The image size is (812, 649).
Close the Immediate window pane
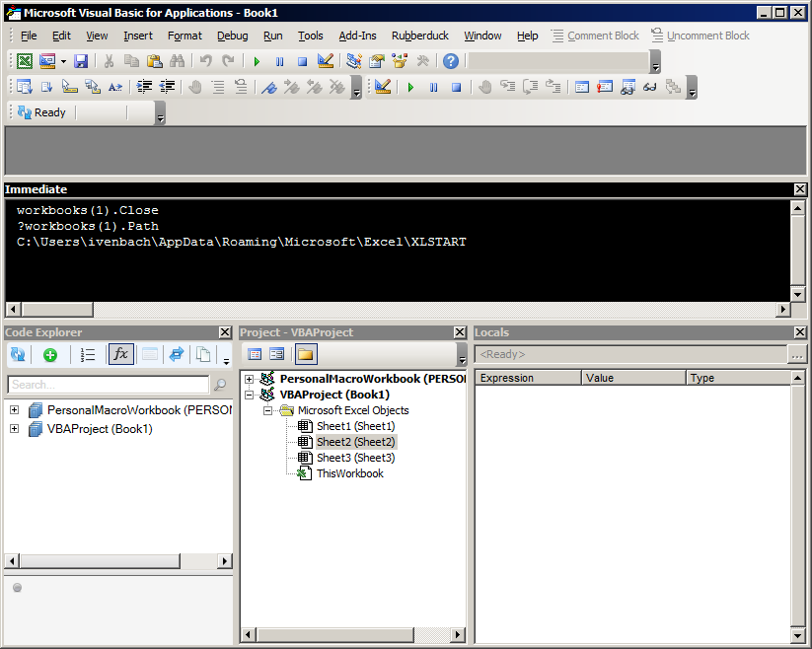pyautogui.click(x=800, y=189)
